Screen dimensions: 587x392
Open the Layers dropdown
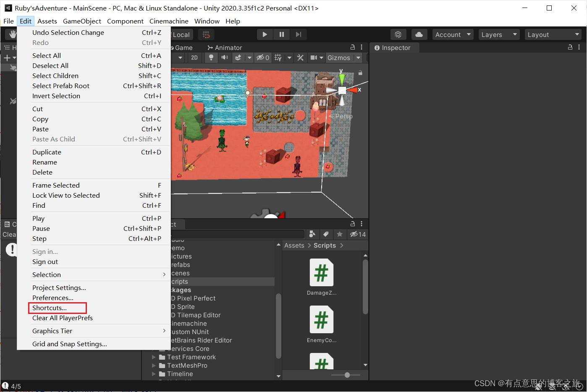499,34
